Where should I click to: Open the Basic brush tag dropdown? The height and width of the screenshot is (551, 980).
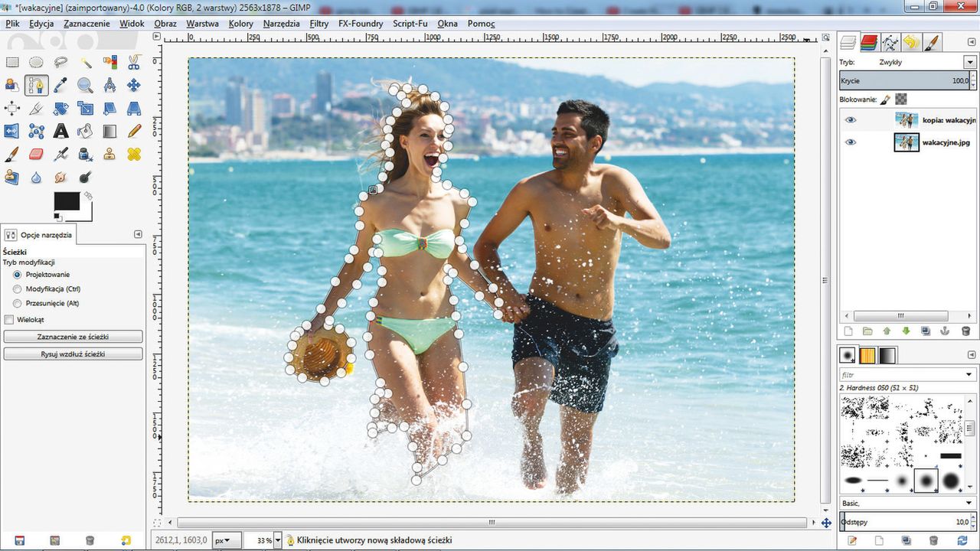(970, 503)
